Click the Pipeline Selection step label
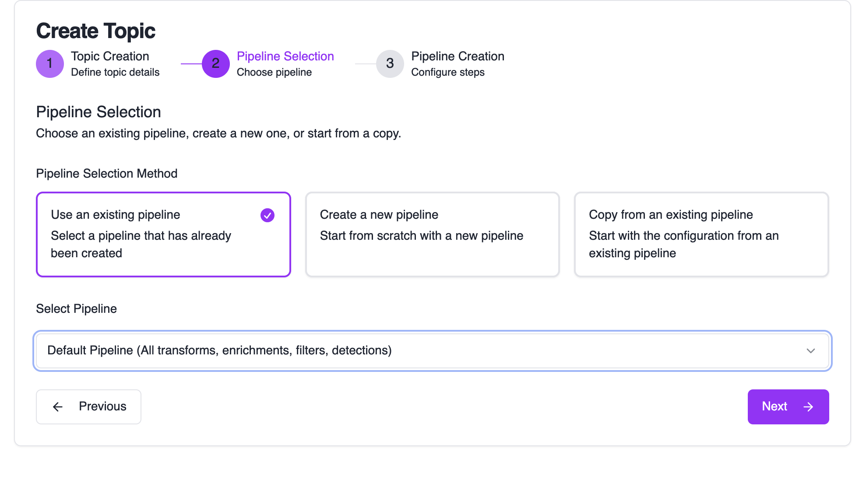The height and width of the screenshot is (504, 859). (x=285, y=56)
